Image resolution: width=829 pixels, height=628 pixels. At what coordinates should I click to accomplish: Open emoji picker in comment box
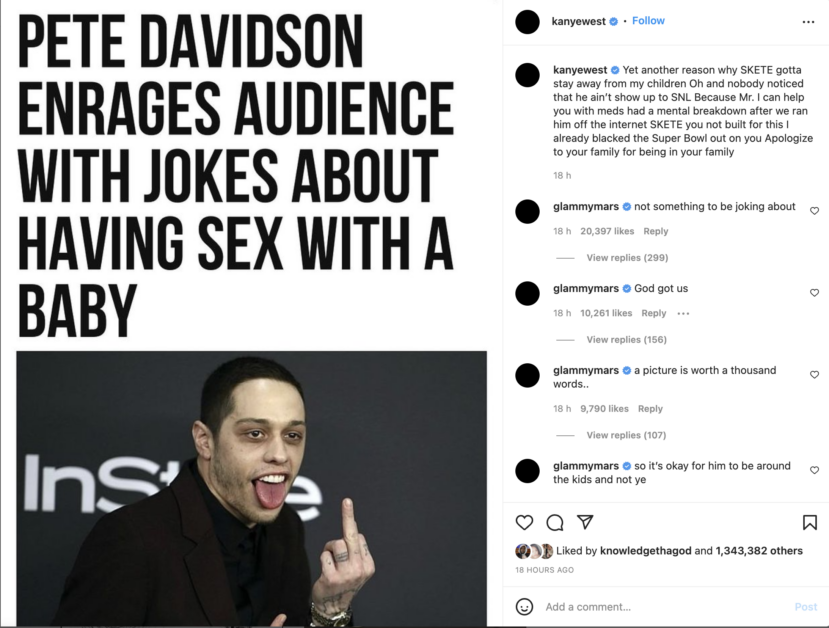click(x=524, y=606)
